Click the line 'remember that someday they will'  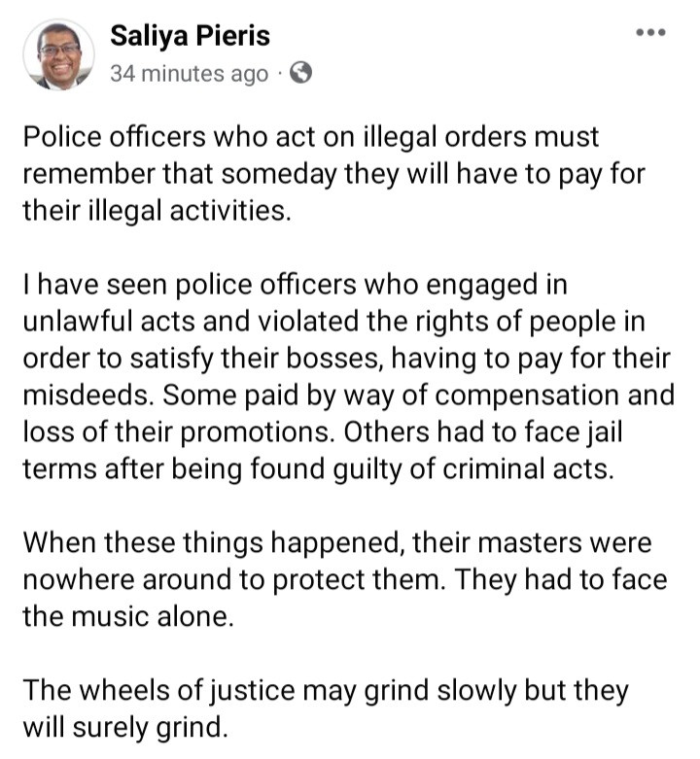(334, 174)
